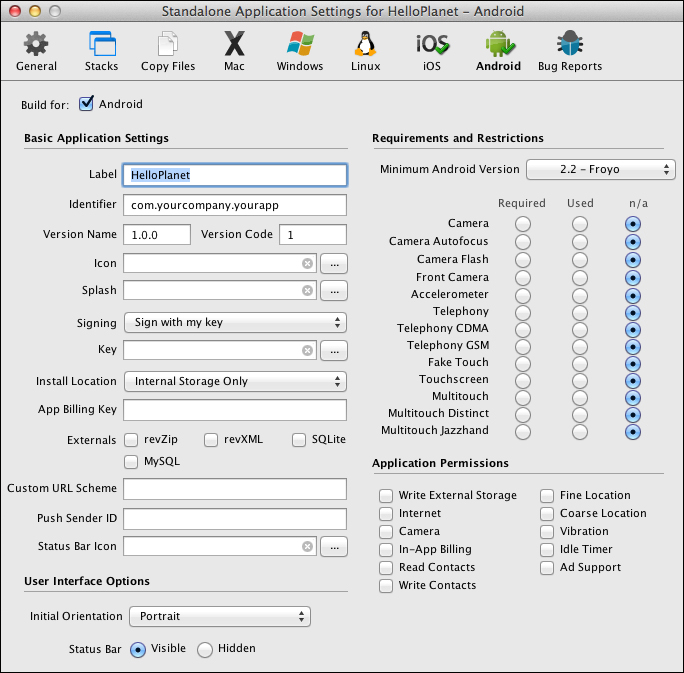Set Front Camera as Required
This screenshot has height=673, width=684.
(523, 278)
